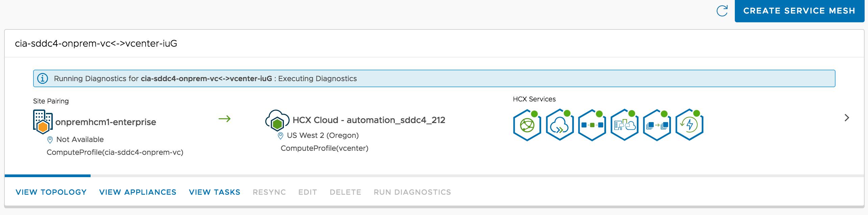This screenshot has width=868, height=215.
Task: Click the HCX Cloud site icon
Action: pos(277,120)
